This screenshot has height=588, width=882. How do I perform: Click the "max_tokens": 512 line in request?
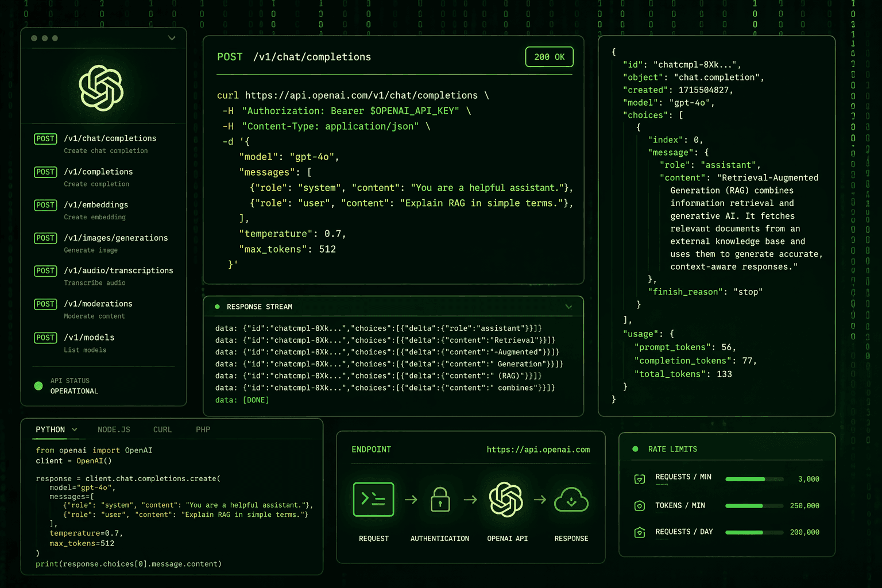click(287, 249)
